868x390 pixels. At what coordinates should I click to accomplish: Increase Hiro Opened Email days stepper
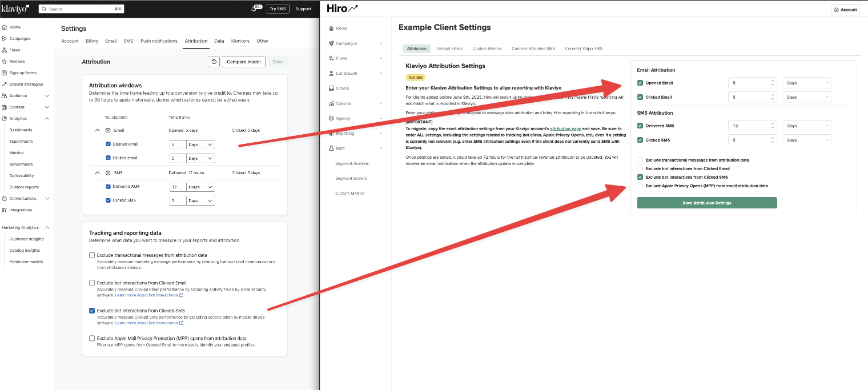coord(772,81)
